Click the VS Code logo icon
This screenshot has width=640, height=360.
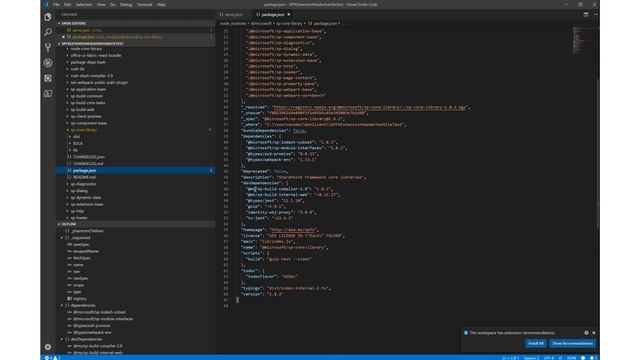pos(45,4)
